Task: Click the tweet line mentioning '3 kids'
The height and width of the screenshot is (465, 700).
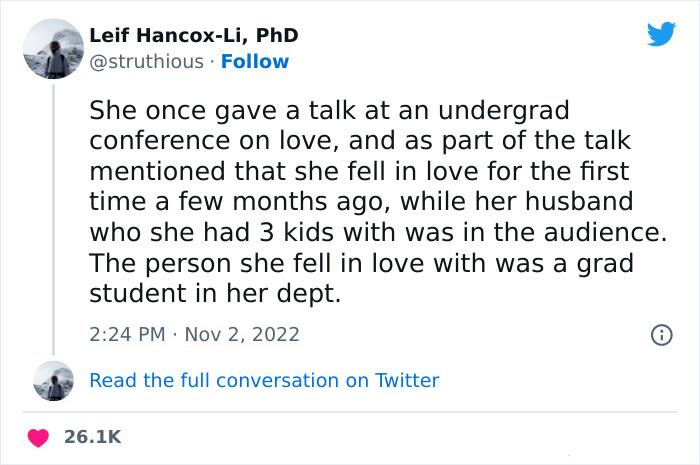Action: click(x=380, y=233)
